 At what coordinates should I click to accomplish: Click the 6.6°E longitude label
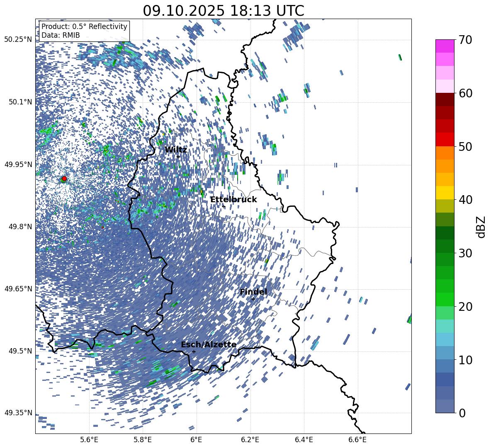[x=357, y=440]
